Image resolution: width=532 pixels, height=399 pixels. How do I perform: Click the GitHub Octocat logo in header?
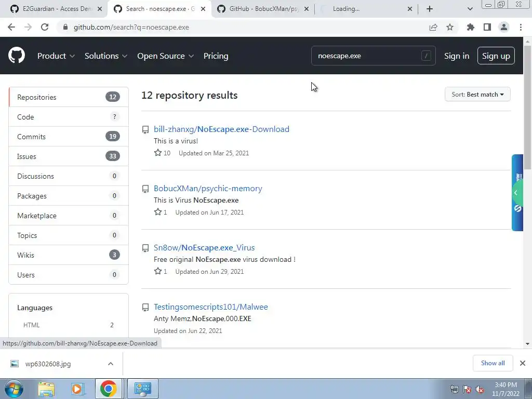point(17,56)
